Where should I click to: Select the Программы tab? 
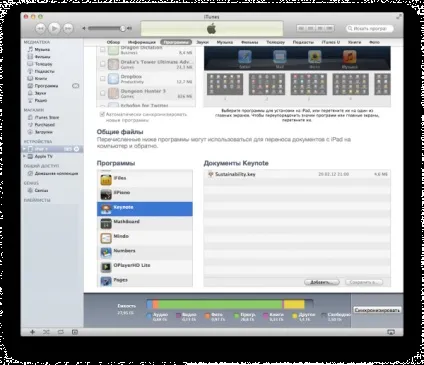tap(176, 42)
